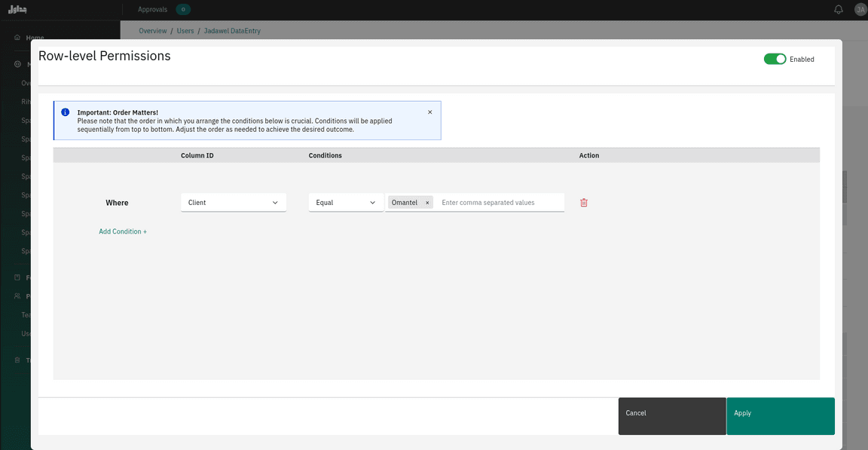
Task: Click the Approvals item in top bar
Action: click(153, 10)
